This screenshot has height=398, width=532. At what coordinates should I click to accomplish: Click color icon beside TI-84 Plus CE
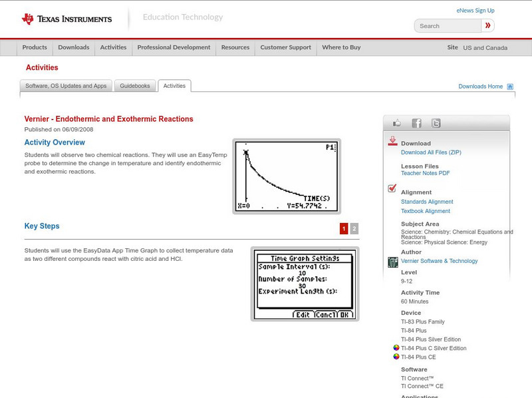pyautogui.click(x=396, y=357)
